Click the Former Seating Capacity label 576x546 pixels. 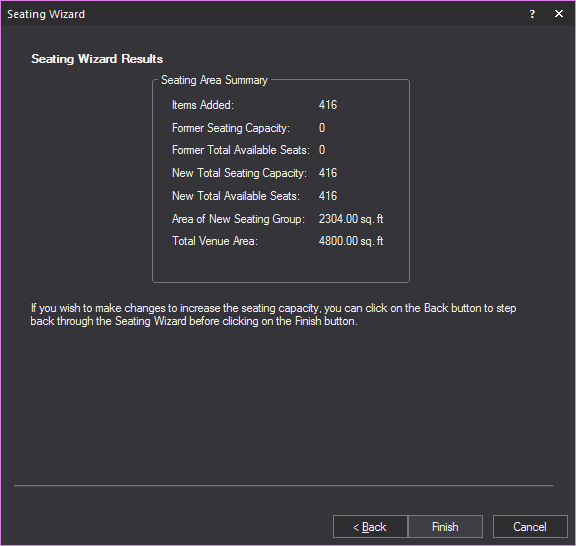tap(231, 128)
